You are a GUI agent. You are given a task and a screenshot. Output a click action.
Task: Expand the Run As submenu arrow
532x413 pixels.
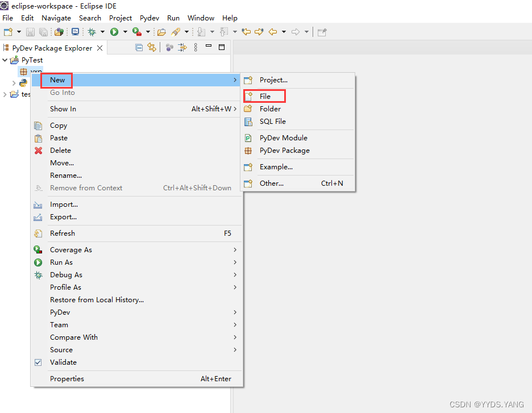235,262
